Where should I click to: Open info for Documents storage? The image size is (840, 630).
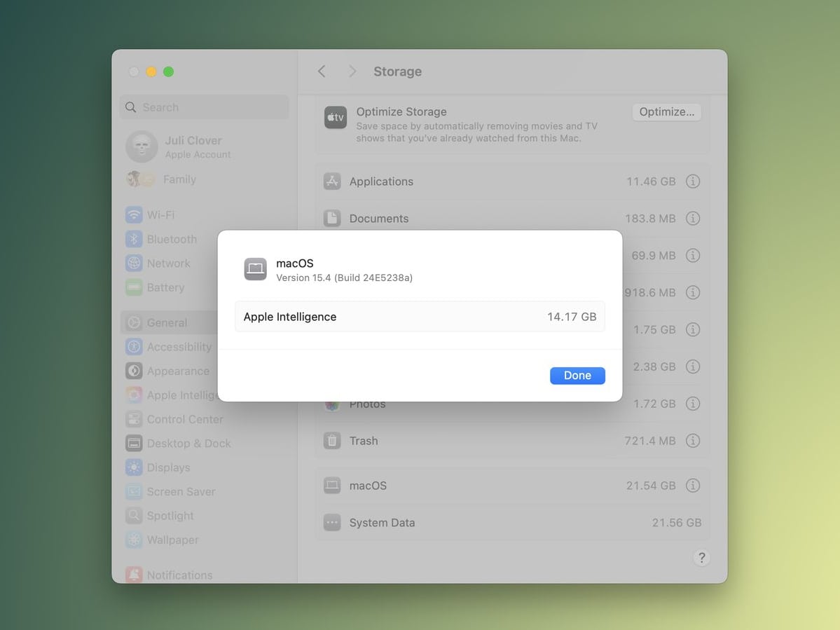click(x=692, y=219)
